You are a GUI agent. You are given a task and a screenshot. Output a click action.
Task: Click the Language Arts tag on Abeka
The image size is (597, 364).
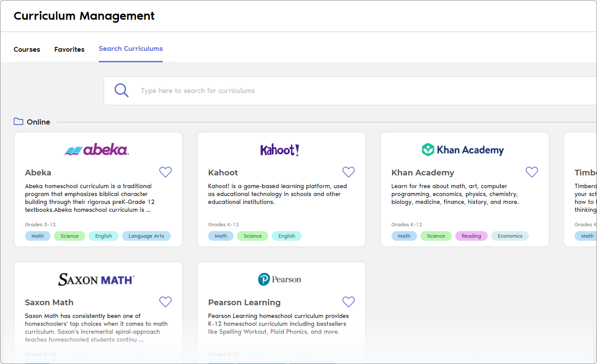coord(146,236)
